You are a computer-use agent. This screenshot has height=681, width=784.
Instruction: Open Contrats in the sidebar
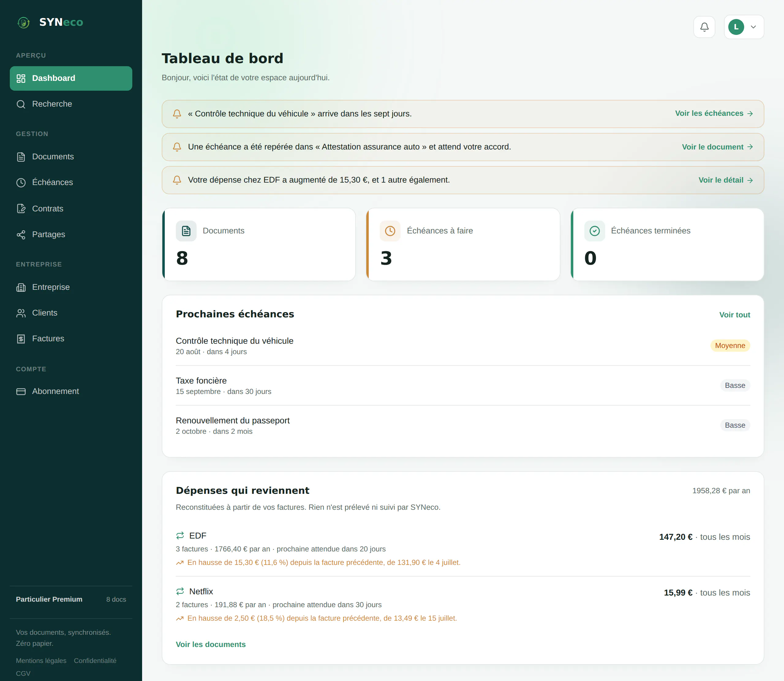point(71,209)
